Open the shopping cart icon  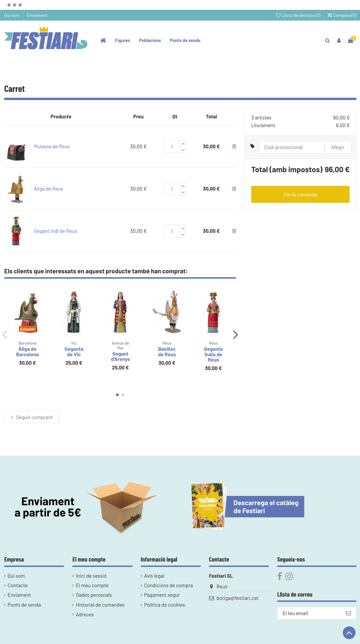[x=350, y=41]
